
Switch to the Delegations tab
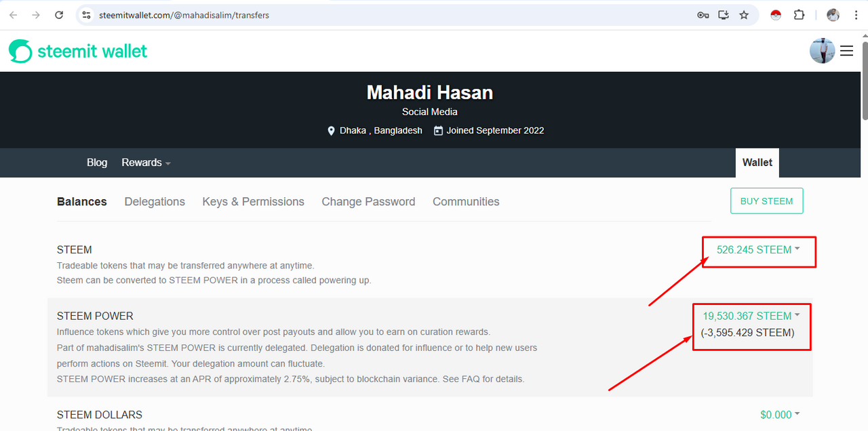(155, 202)
